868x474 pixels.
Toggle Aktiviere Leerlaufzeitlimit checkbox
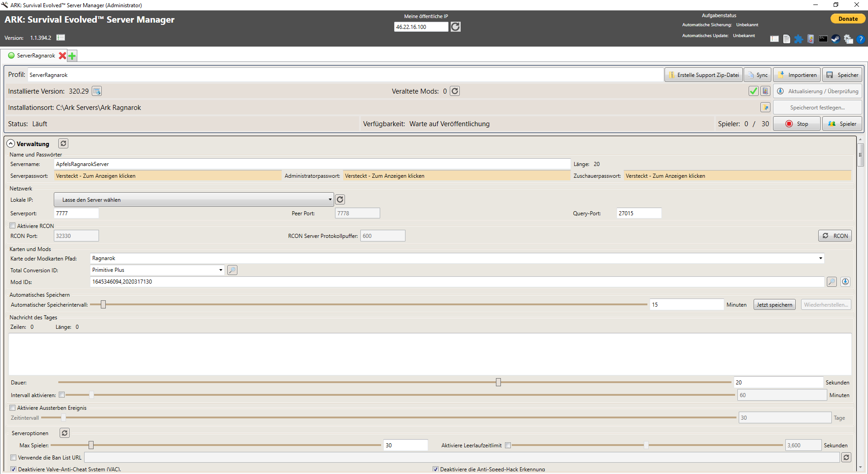point(508,446)
